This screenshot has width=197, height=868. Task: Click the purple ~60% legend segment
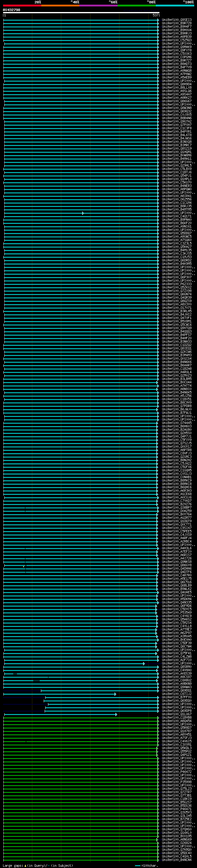click(99, 6)
